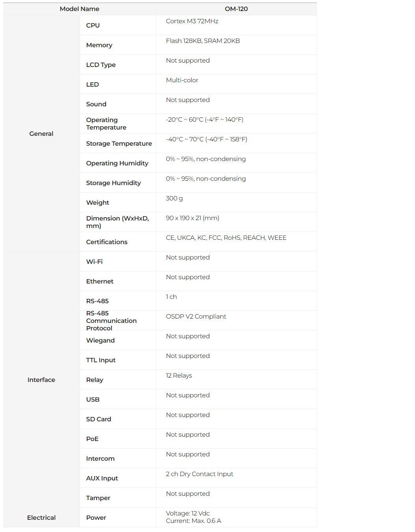The width and height of the screenshot is (415, 532).
Task: Click the Interface category cell
Action: point(41,380)
